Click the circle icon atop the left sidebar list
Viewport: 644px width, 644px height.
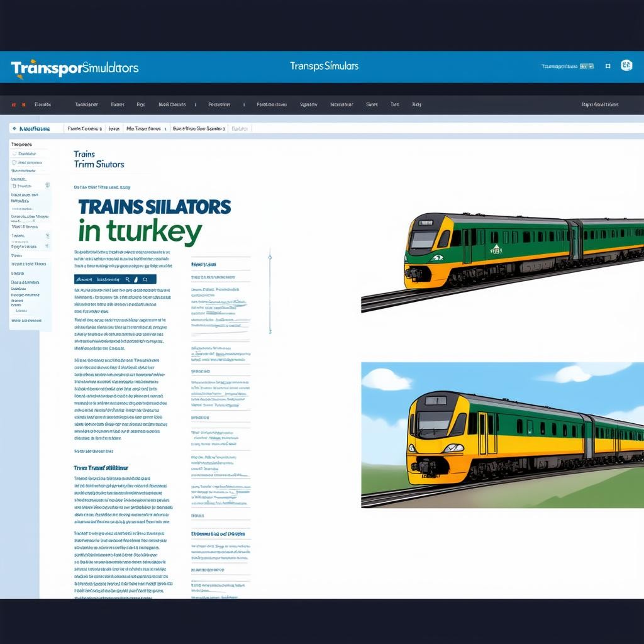pos(14,153)
